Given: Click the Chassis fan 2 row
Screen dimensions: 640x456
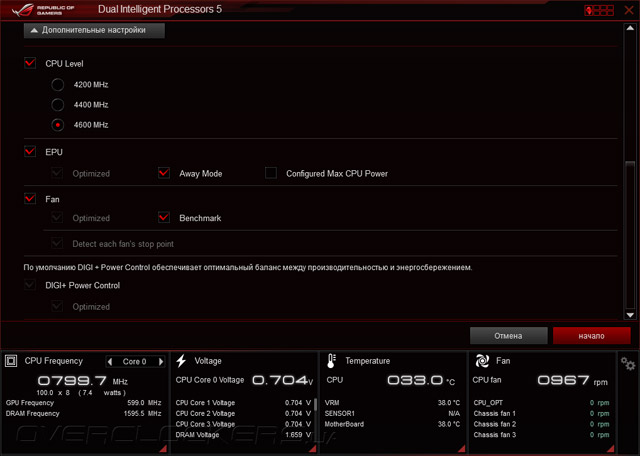Looking at the screenshot, I should [x=541, y=424].
